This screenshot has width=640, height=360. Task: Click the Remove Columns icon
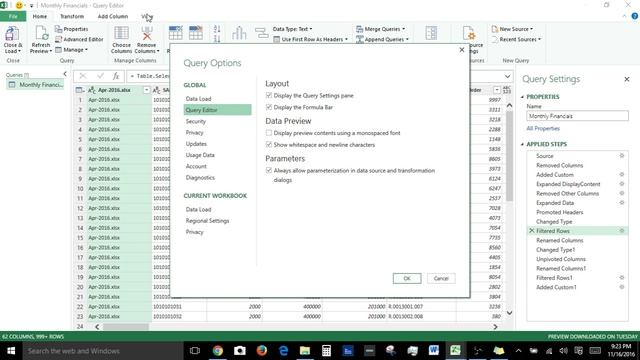pyautogui.click(x=147, y=33)
